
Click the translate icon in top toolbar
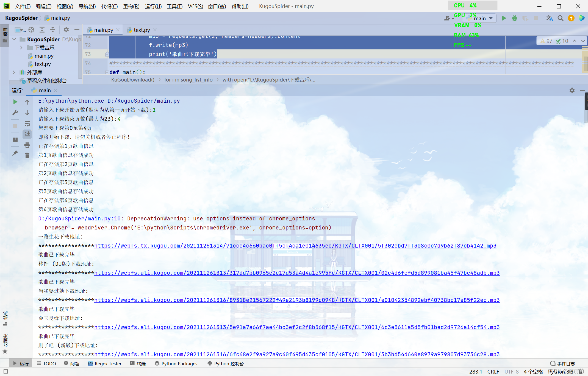[x=550, y=18]
